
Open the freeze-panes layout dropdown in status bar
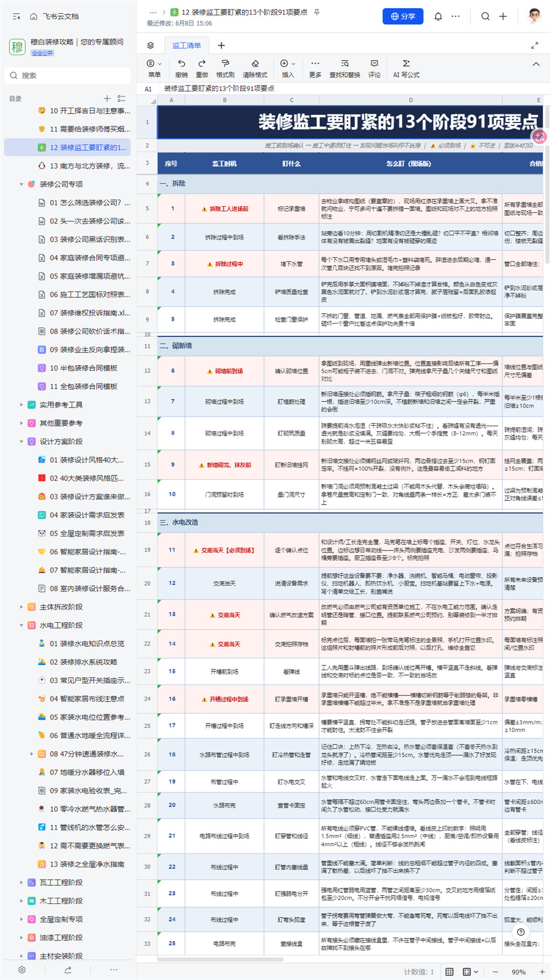(x=470, y=972)
